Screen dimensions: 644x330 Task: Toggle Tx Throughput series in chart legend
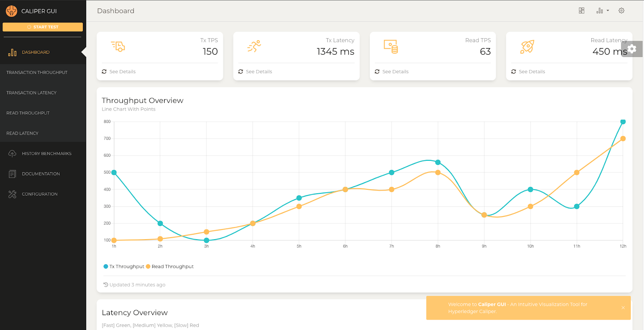(124, 266)
